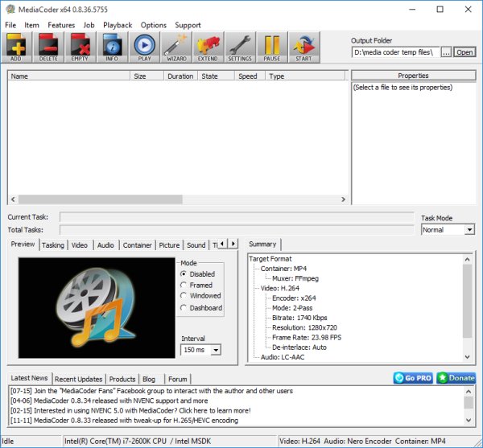483x448 pixels.
Task: Click the State column header
Action: (216, 76)
